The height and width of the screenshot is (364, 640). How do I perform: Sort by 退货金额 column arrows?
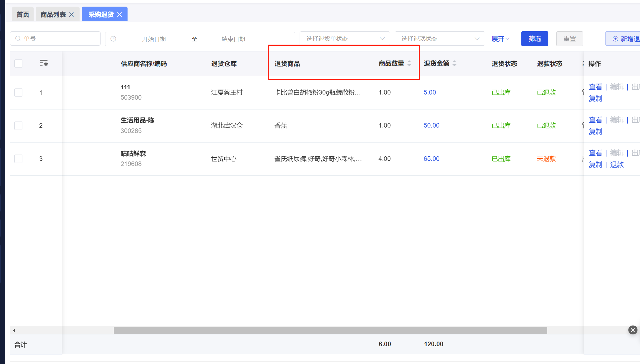[x=454, y=63]
